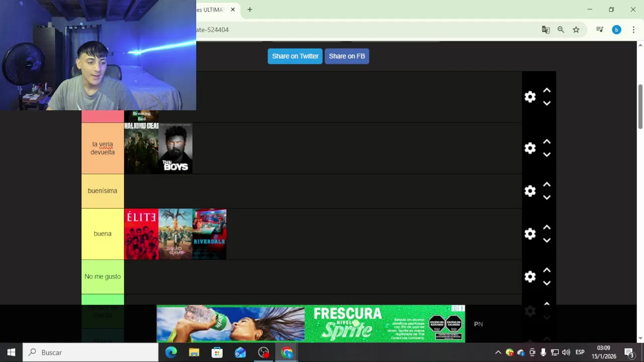Open Outlook from the taskbar
644x362 pixels.
click(240, 352)
